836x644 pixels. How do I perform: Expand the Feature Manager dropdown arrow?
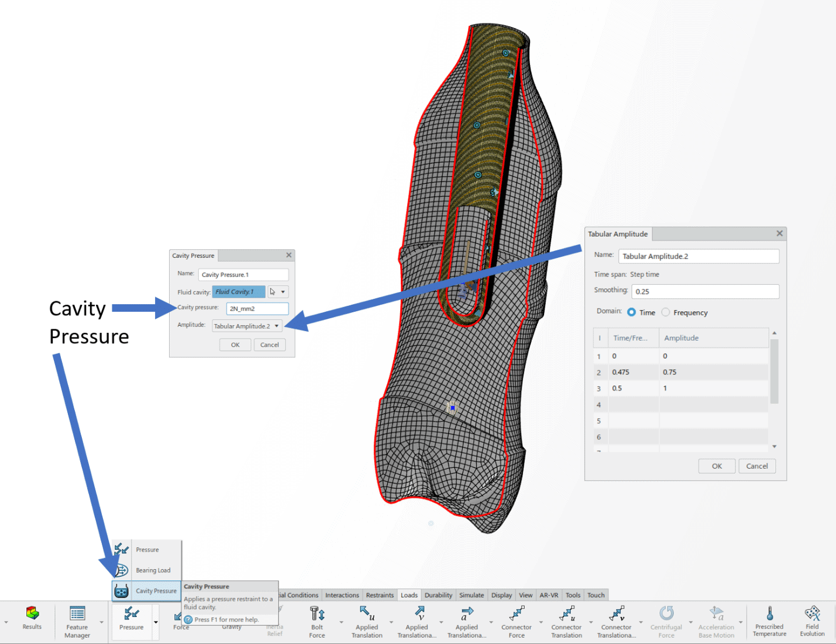[101, 622]
